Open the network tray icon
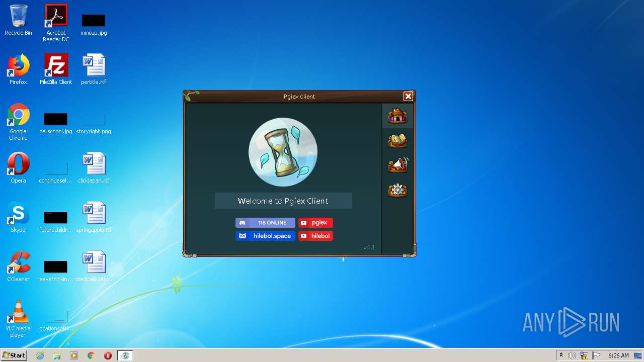 tap(584, 355)
